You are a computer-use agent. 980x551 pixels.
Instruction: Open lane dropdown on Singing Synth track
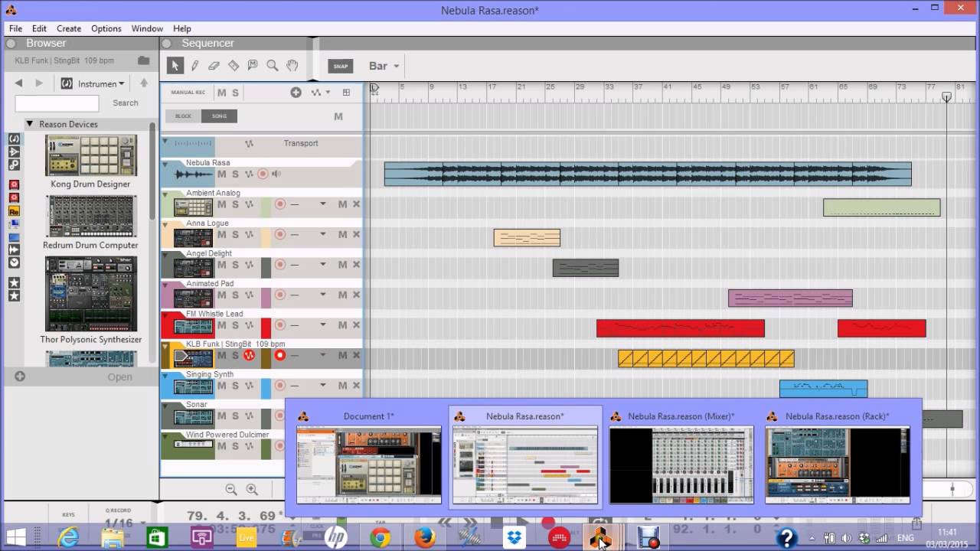tap(323, 386)
